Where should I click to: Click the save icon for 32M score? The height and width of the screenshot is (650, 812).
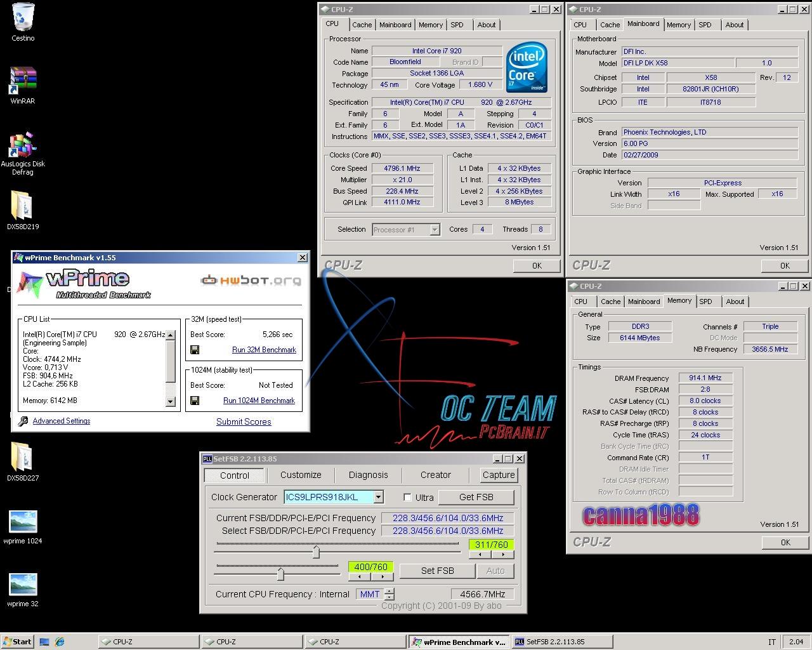click(195, 350)
